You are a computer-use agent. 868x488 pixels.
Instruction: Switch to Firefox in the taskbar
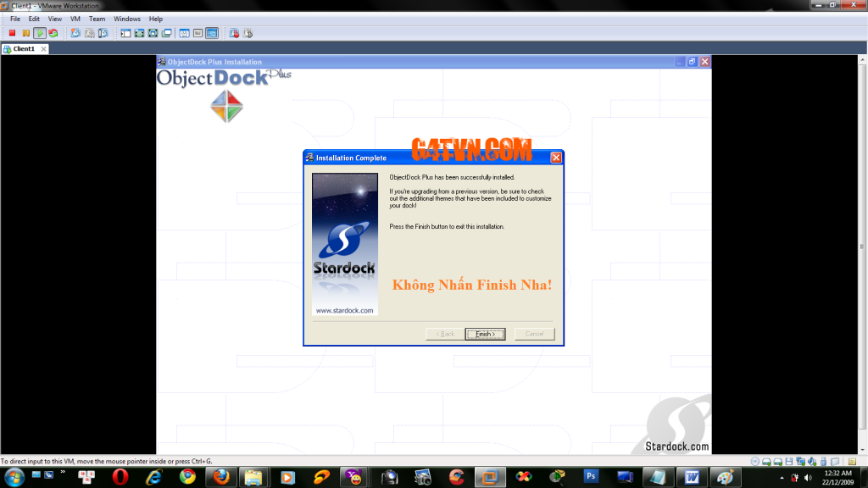(x=221, y=477)
